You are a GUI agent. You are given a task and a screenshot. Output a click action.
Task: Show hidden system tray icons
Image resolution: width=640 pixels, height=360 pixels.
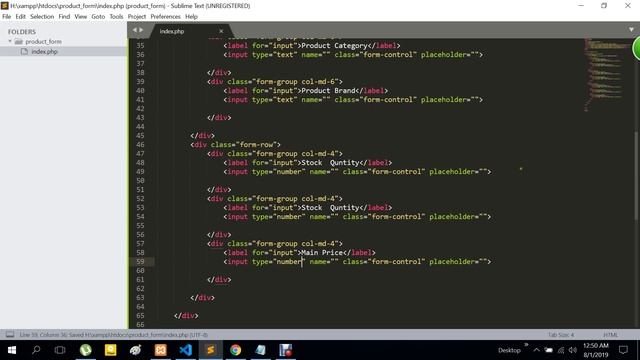coord(537,350)
